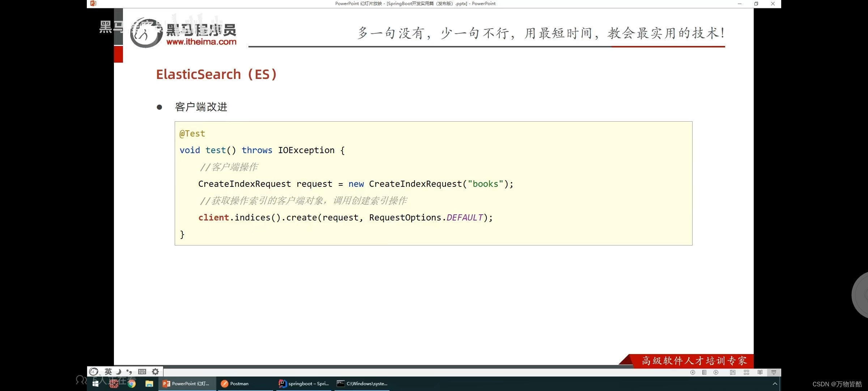
Task: Close the PowerPoint slideshow window
Action: 773,4
